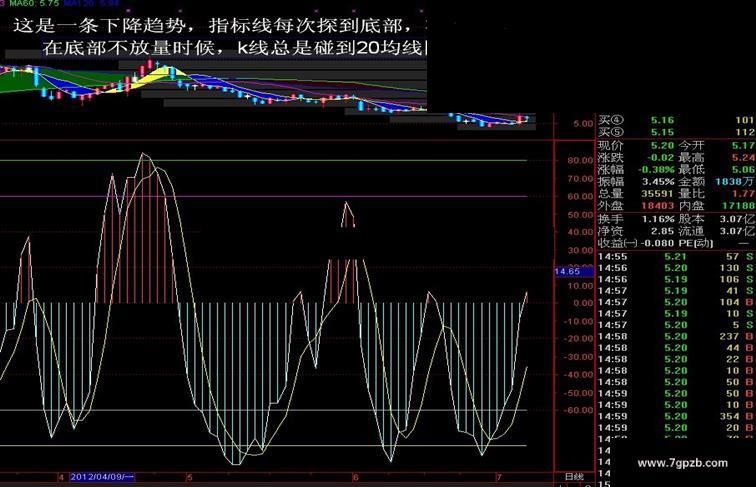Click the 振幅 value 3.45%

(x=658, y=182)
